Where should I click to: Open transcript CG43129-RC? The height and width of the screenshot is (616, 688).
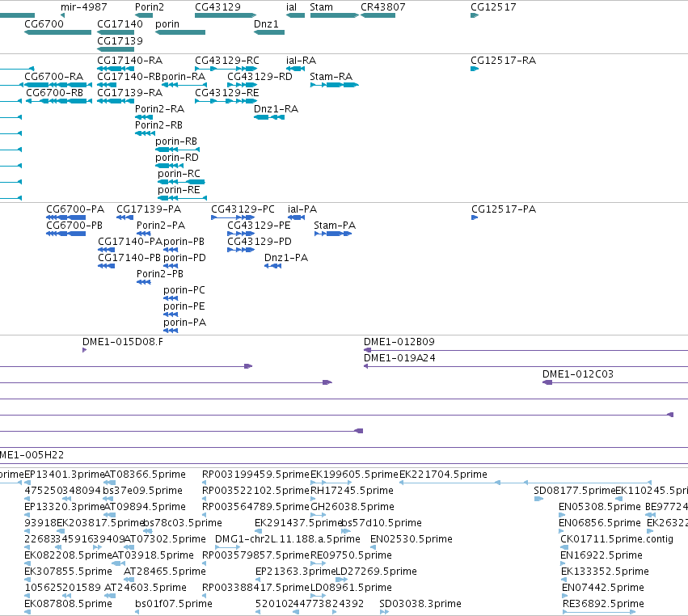[227, 60]
